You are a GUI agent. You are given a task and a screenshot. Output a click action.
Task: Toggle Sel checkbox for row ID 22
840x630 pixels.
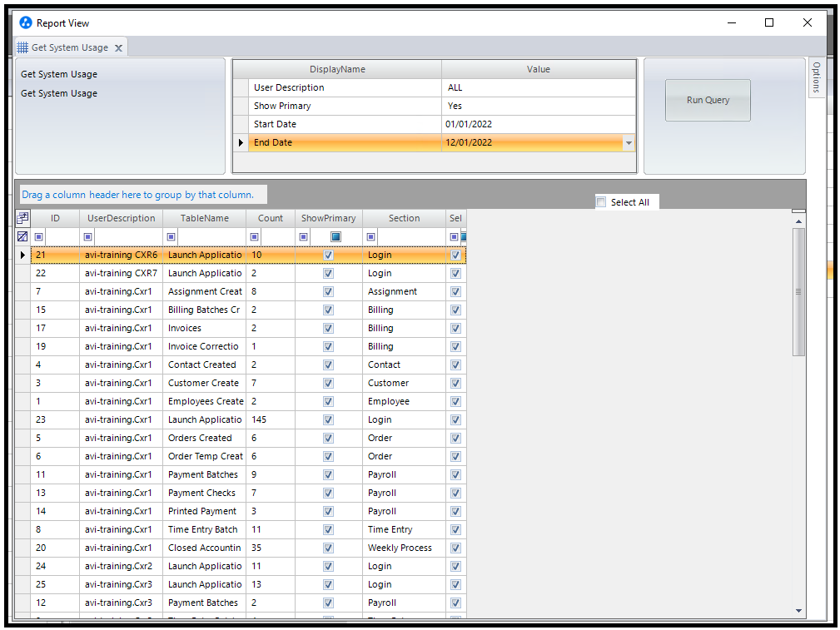455,273
